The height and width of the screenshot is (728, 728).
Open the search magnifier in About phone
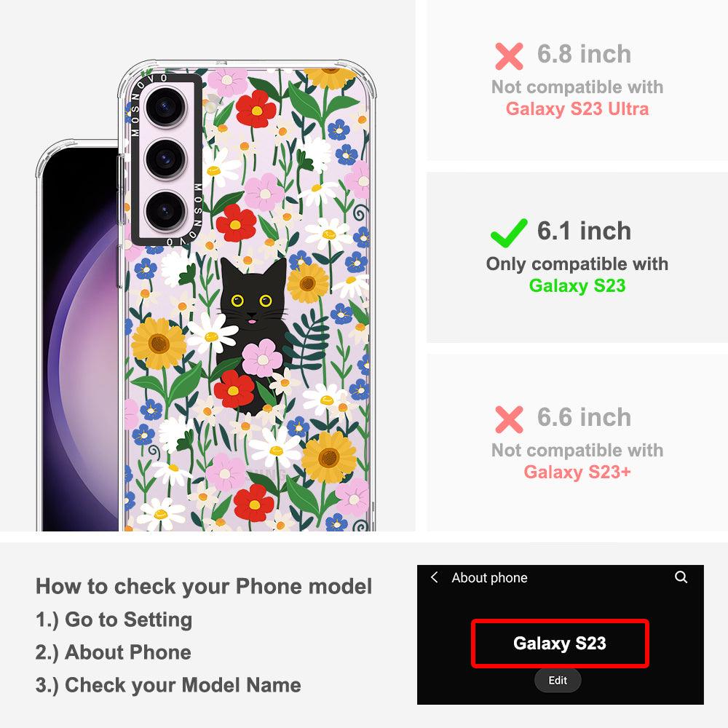[x=681, y=577]
